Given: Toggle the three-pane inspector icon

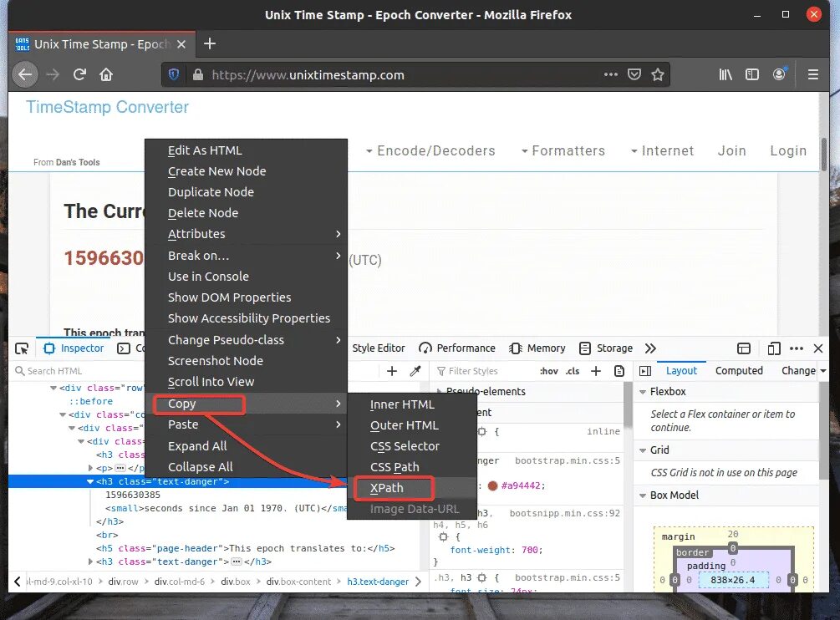Looking at the screenshot, I should click(x=645, y=371).
